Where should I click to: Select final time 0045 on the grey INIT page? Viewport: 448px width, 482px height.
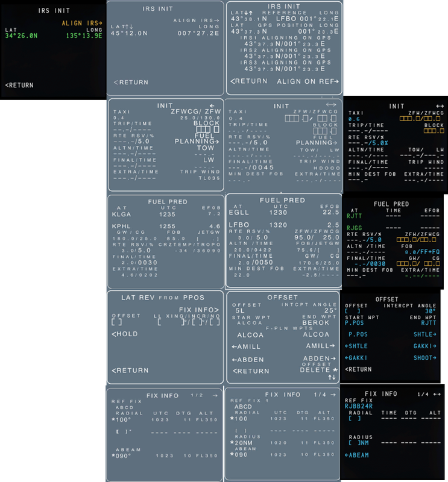pyautogui.click(x=263, y=167)
